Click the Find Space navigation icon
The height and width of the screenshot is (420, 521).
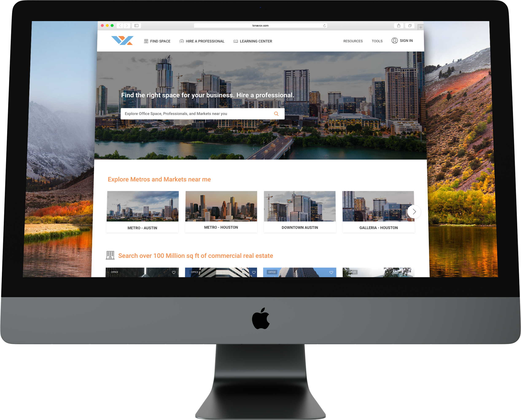(146, 41)
